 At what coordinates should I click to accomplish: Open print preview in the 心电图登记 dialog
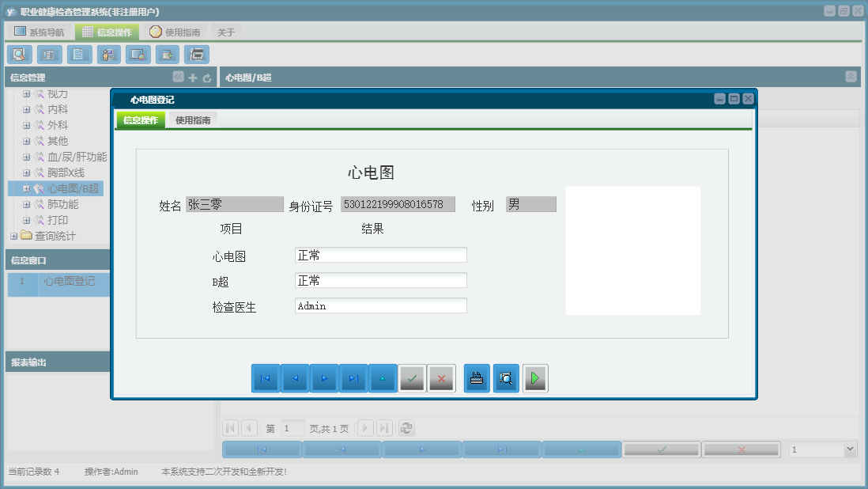pos(506,378)
